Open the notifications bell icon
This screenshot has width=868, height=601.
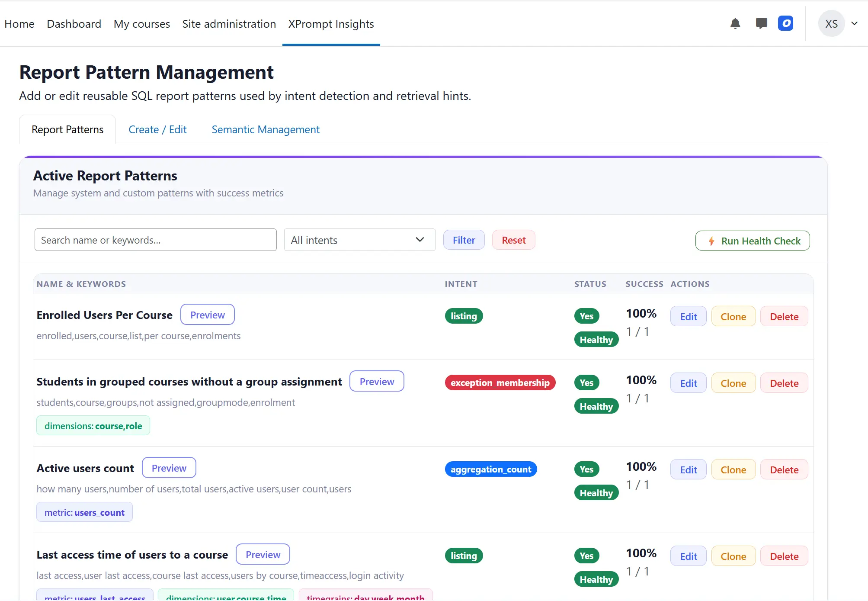(735, 23)
